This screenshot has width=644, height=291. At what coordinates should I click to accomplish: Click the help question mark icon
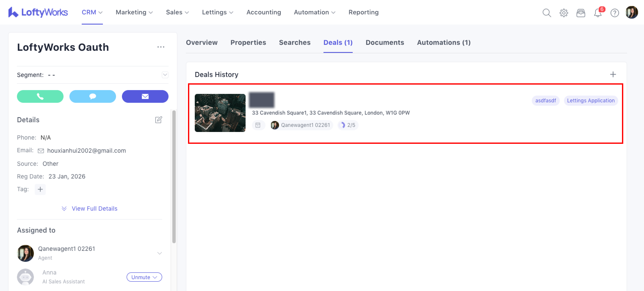pyautogui.click(x=615, y=12)
